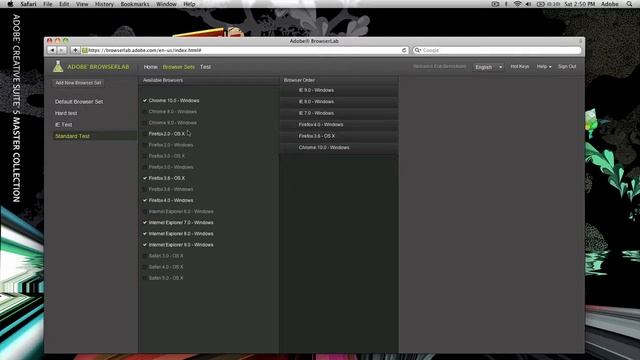Uncheck Internet Explorer 7.0 - Windows

click(145, 222)
